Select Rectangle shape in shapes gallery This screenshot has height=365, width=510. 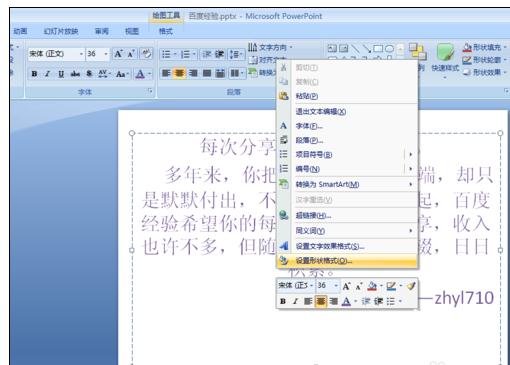click(x=378, y=49)
